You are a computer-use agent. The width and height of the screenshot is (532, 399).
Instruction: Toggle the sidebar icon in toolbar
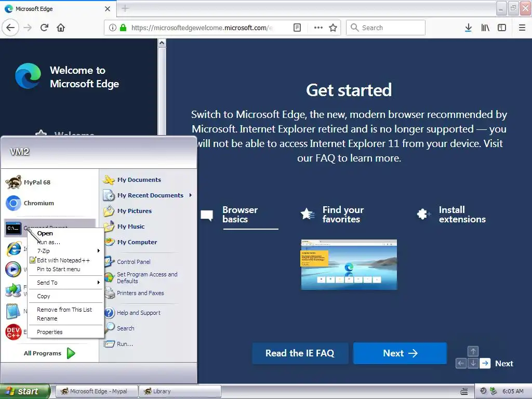[x=502, y=28]
